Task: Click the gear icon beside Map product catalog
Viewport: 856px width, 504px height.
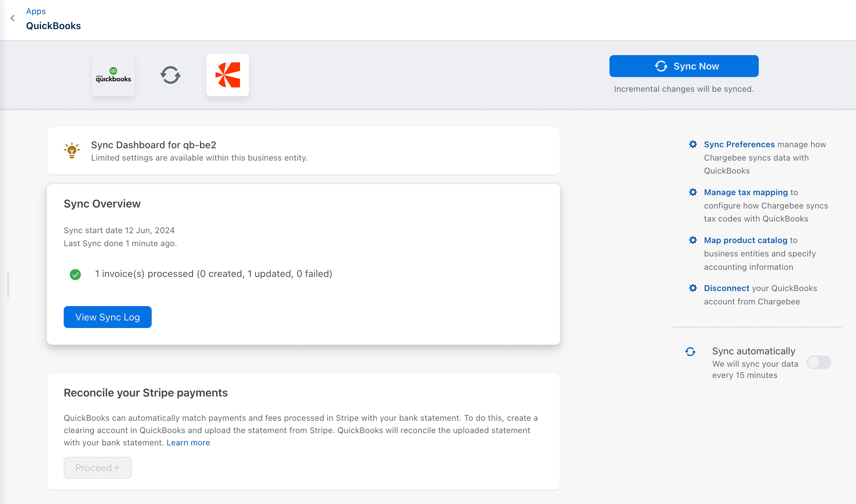Action: (x=693, y=240)
